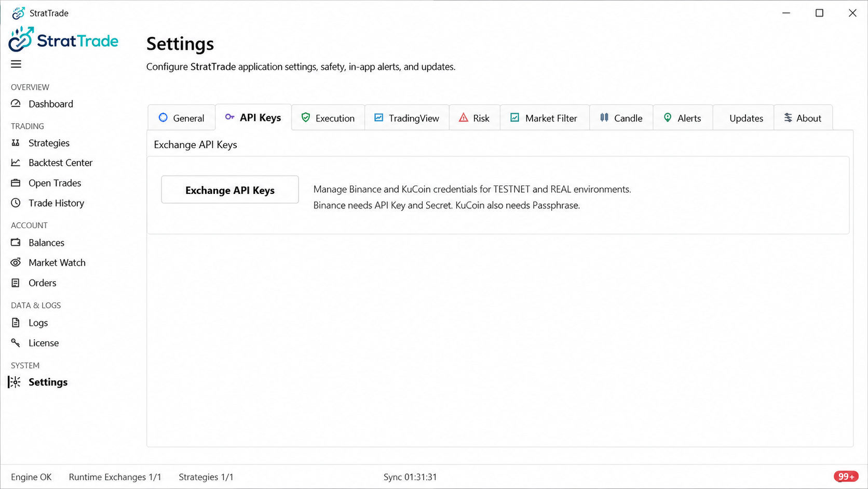Navigate to Backtest Center

tap(60, 163)
